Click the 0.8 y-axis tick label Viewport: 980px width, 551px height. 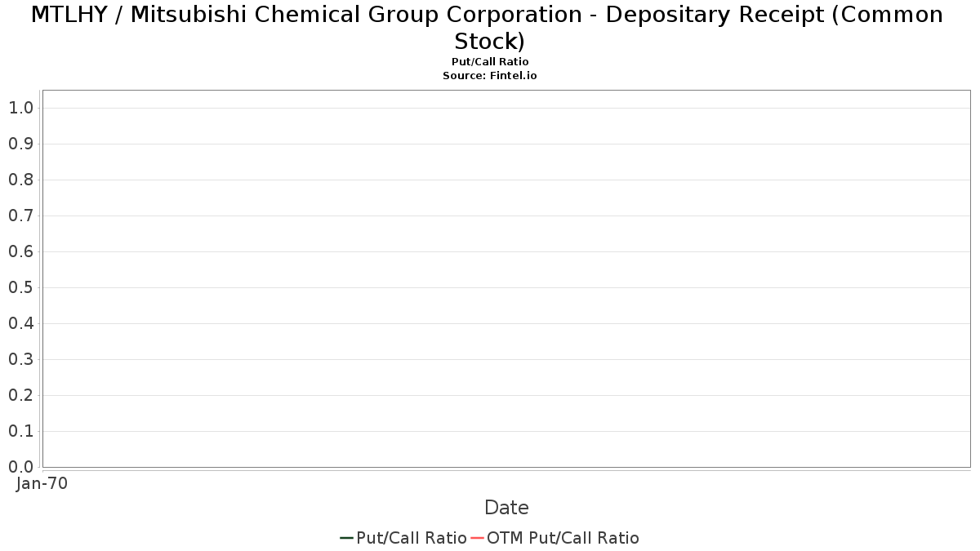point(20,180)
